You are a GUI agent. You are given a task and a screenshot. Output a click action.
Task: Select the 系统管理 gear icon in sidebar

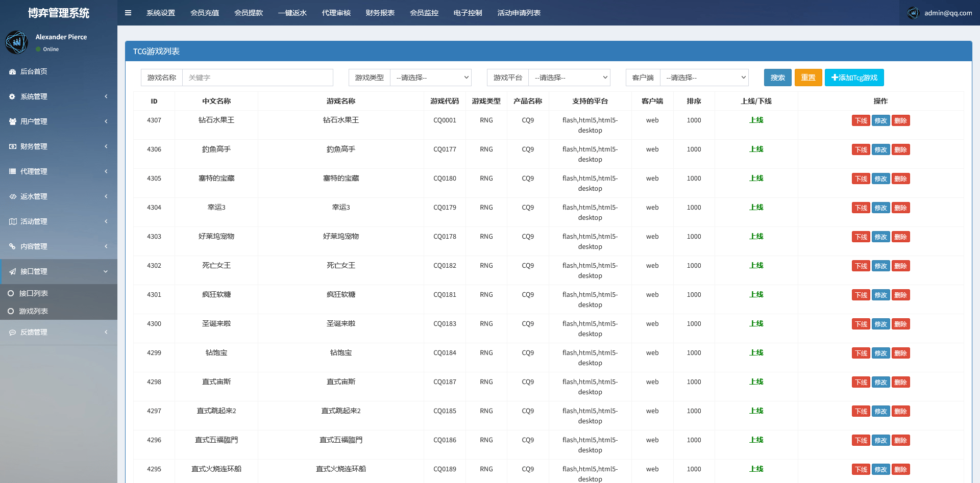[x=13, y=96]
